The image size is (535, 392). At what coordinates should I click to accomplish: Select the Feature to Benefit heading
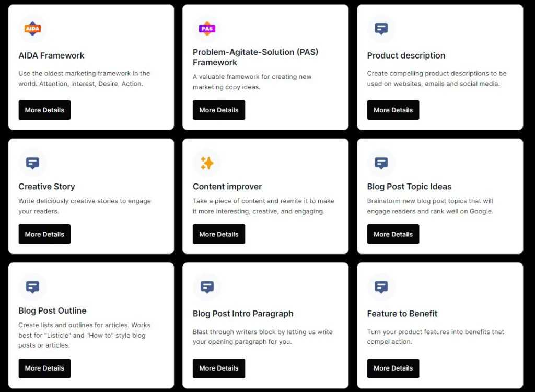tap(402, 314)
